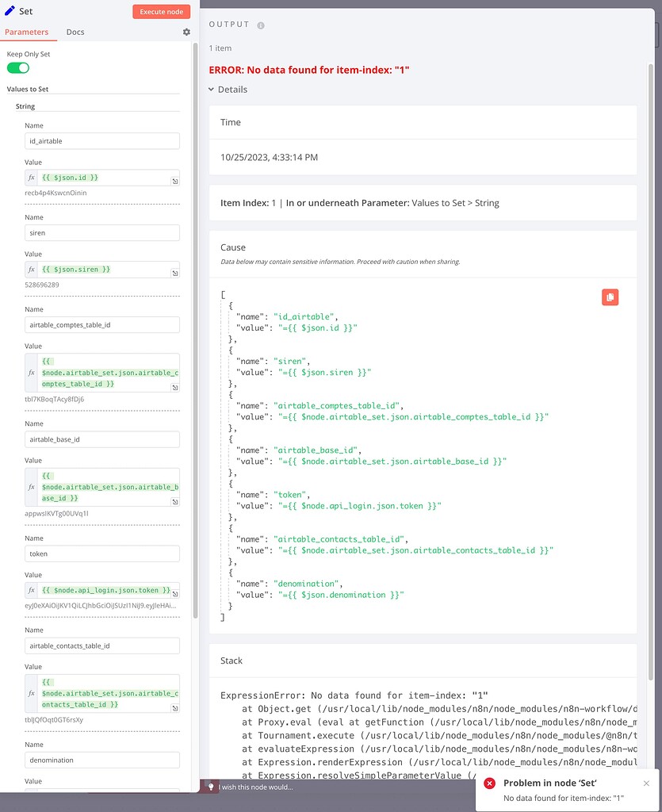
Task: Open the expression editor for the siren value
Action: click(174, 274)
